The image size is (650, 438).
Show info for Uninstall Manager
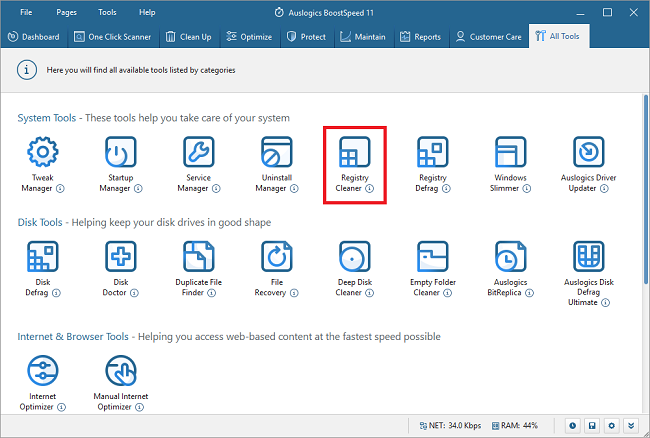click(x=294, y=189)
